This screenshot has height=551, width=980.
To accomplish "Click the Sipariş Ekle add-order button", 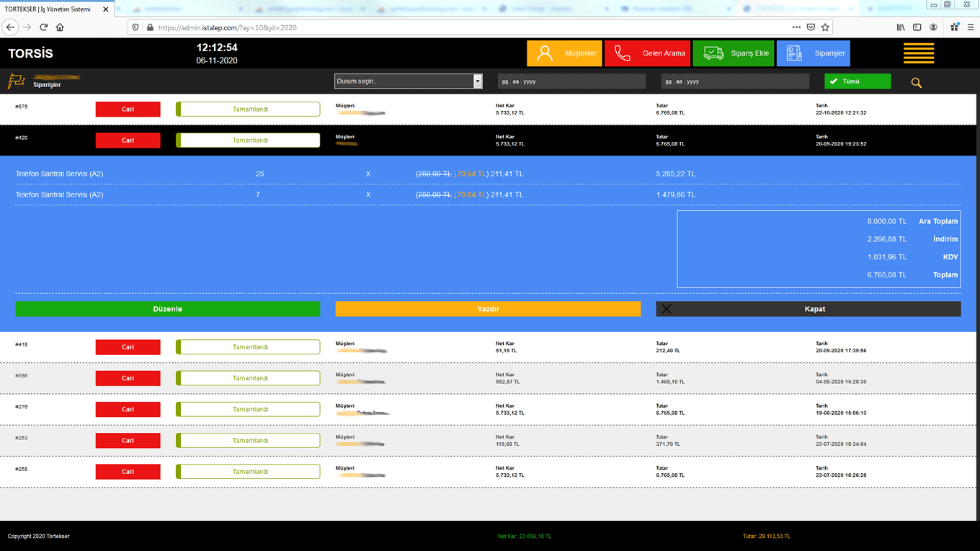I will click(x=733, y=53).
